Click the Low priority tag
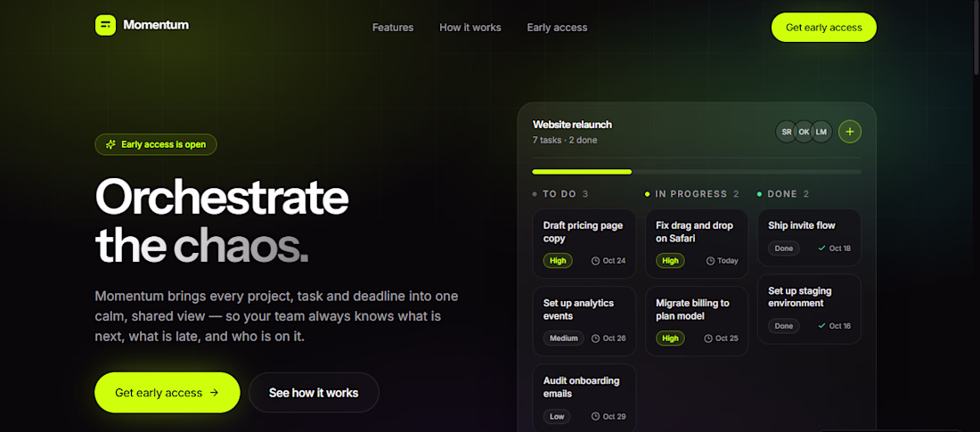The width and height of the screenshot is (980, 432). click(557, 416)
